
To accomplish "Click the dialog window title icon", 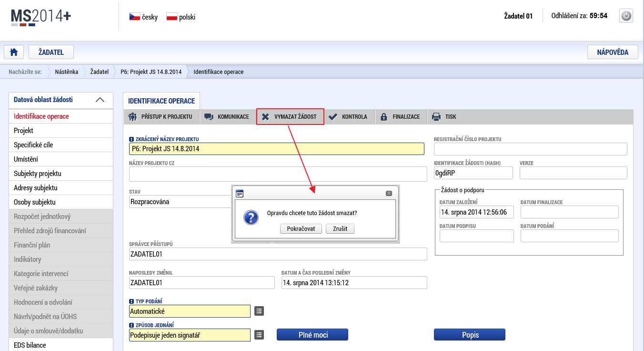I will click(x=240, y=193).
